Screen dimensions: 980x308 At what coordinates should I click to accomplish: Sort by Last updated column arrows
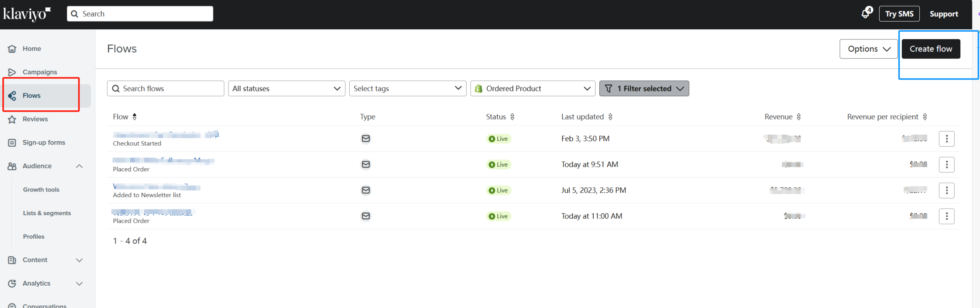[x=610, y=117]
